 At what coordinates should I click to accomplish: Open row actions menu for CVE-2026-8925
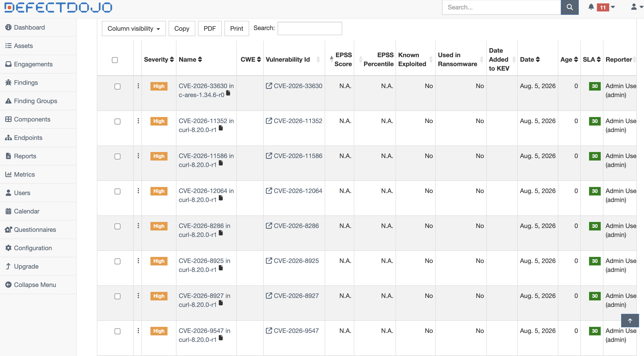click(138, 261)
